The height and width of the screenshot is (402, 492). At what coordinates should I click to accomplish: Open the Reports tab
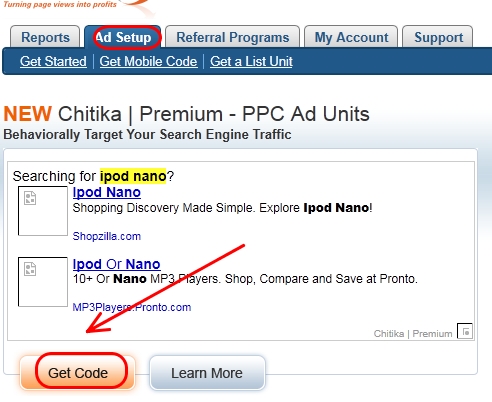(45, 37)
